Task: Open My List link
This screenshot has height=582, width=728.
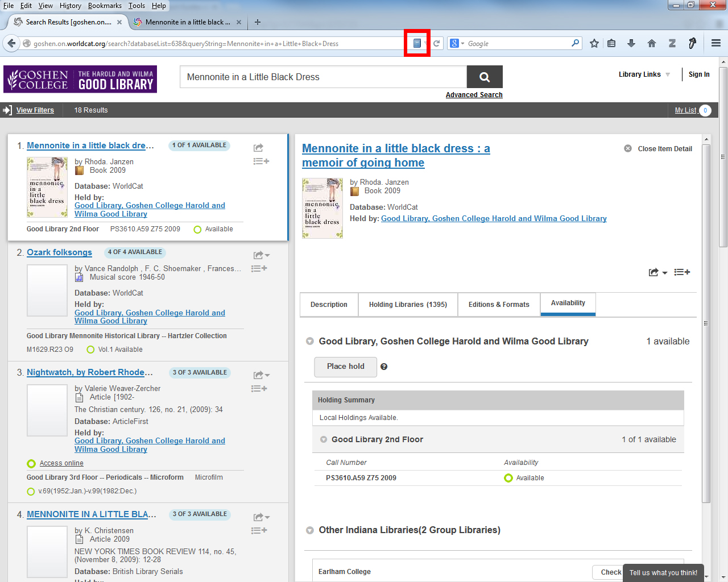Action: tap(685, 110)
